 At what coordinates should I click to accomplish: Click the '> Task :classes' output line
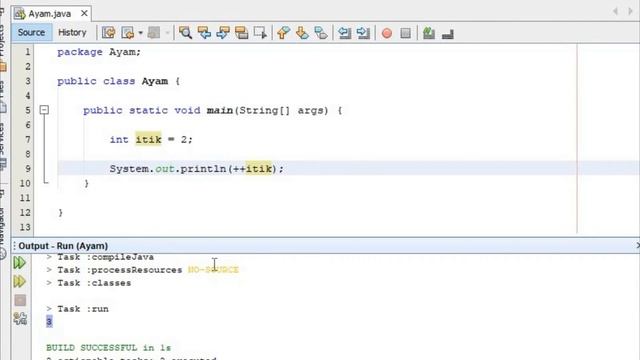click(x=89, y=283)
